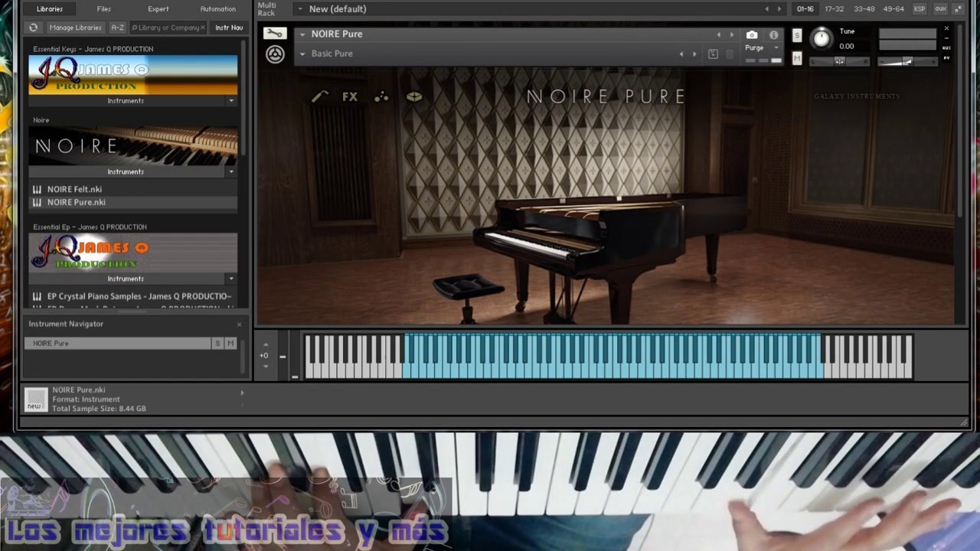
Task: Click the Essential Keys Instruments button
Action: (126, 101)
